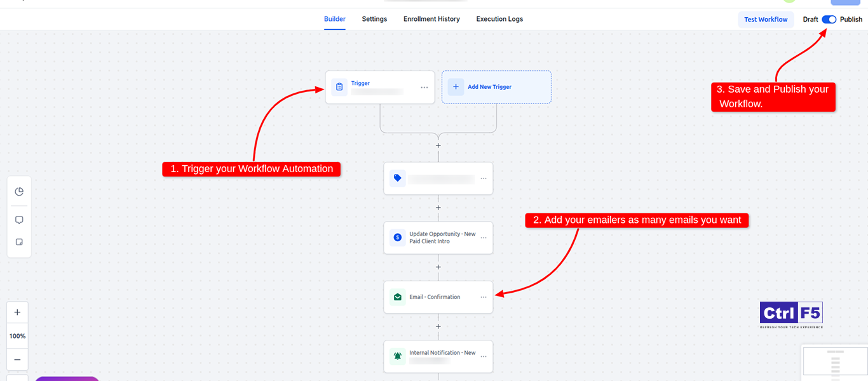Click the tag action node icon
This screenshot has width=868, height=381.
tap(398, 178)
